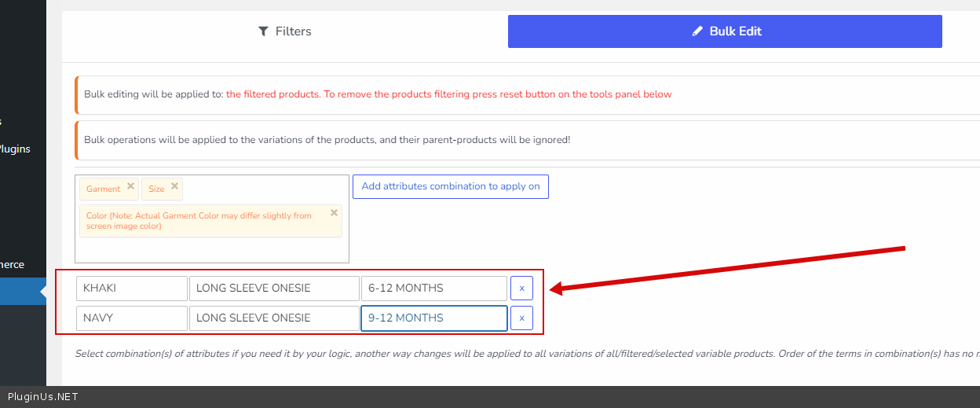Switch to the Filters tab

pyautogui.click(x=284, y=31)
